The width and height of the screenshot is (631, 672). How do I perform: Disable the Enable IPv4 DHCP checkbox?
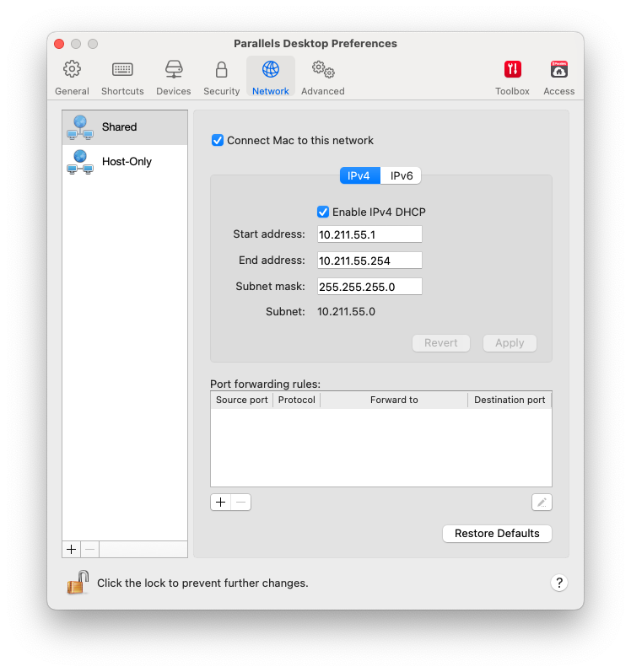coord(323,212)
